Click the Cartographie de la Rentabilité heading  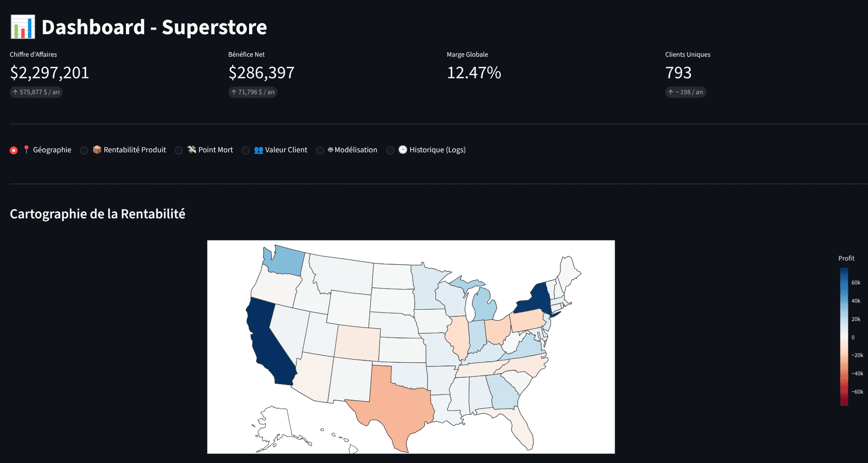97,214
